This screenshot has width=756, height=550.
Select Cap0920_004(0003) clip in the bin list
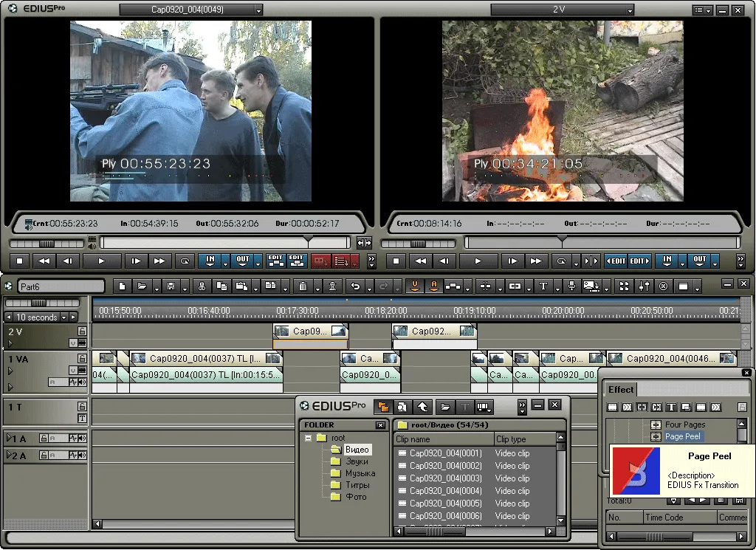coord(445,478)
